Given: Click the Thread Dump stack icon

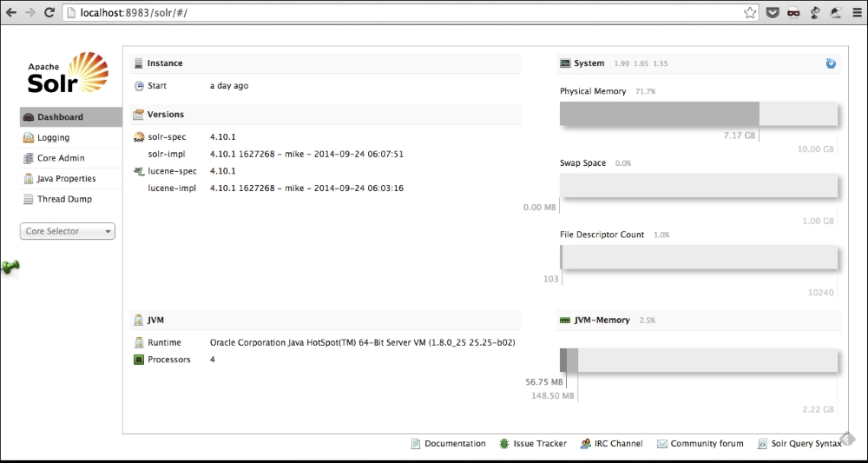Looking at the screenshot, I should pyautogui.click(x=29, y=199).
